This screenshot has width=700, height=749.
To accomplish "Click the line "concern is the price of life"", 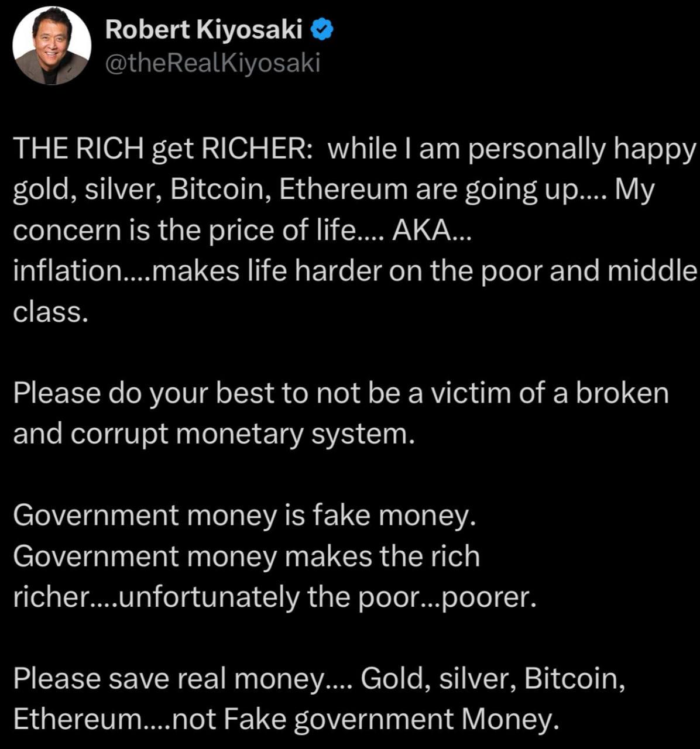I will tap(188, 231).
